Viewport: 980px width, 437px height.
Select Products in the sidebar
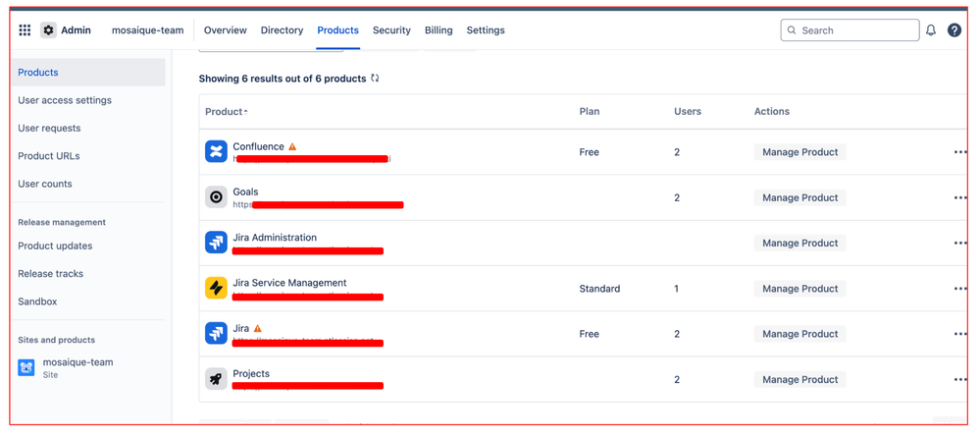coord(88,72)
